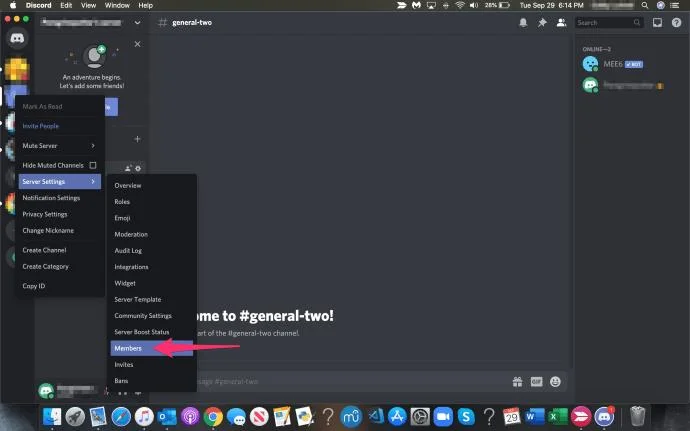Open Podcasts from the dock

pyautogui.click(x=190, y=416)
